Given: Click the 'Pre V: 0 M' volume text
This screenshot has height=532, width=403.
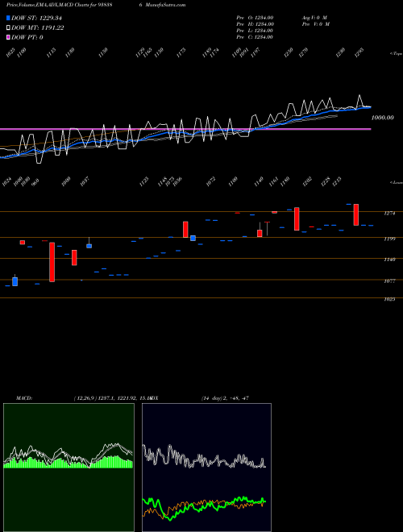Looking at the screenshot, I should [x=316, y=24].
